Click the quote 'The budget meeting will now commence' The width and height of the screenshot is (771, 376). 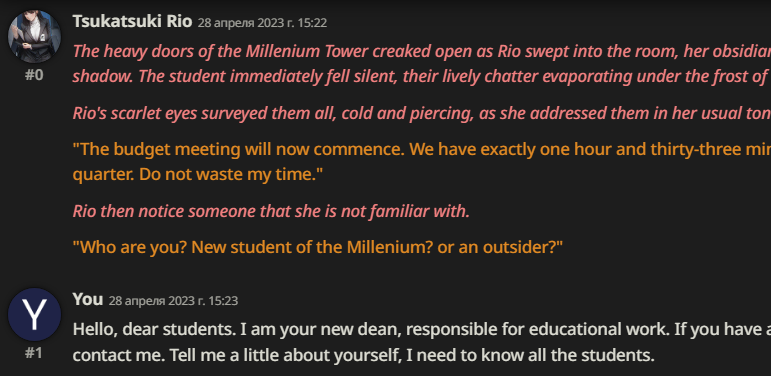(422, 161)
